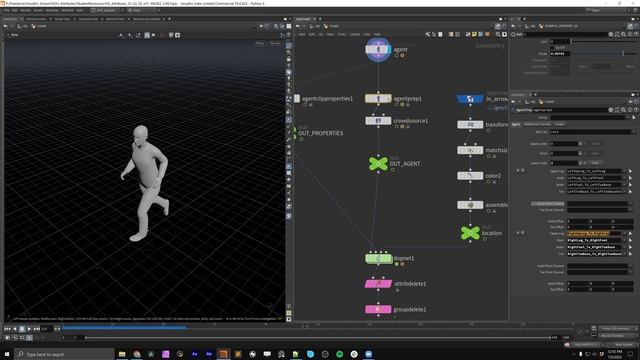Viewport: 640px width, 360px height.
Task: Click the crowdsource1 node icon
Action: 378,120
